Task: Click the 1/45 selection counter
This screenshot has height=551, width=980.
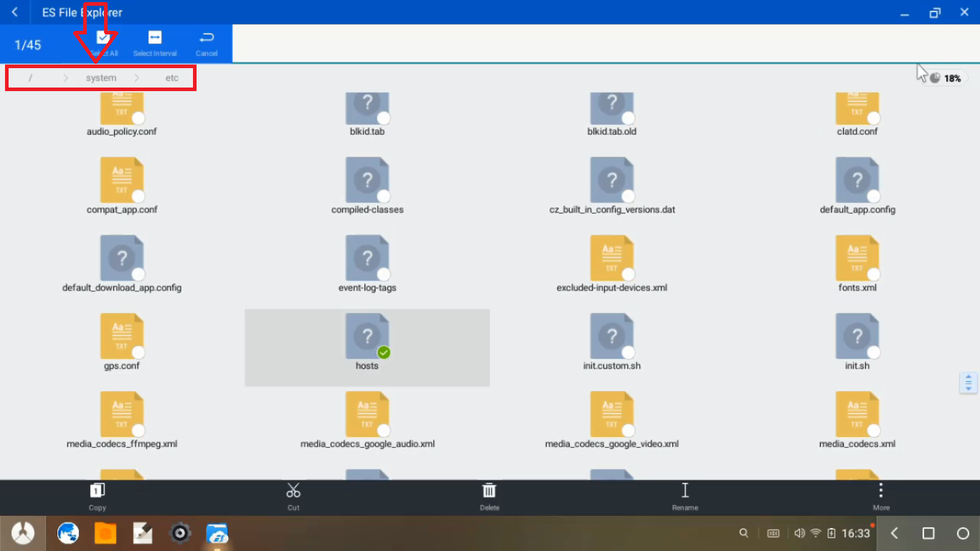Action: coord(28,45)
